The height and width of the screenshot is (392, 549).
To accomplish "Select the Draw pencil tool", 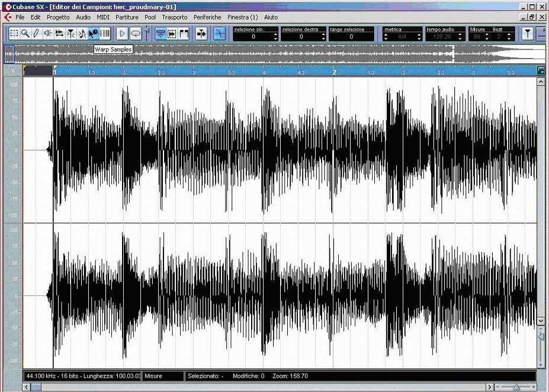I will pyautogui.click(x=36, y=34).
